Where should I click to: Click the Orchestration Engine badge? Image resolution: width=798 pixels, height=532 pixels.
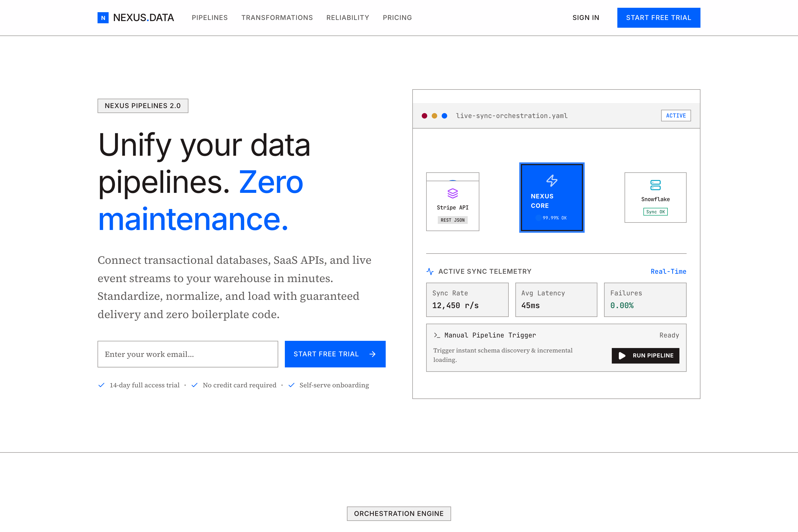tap(399, 514)
